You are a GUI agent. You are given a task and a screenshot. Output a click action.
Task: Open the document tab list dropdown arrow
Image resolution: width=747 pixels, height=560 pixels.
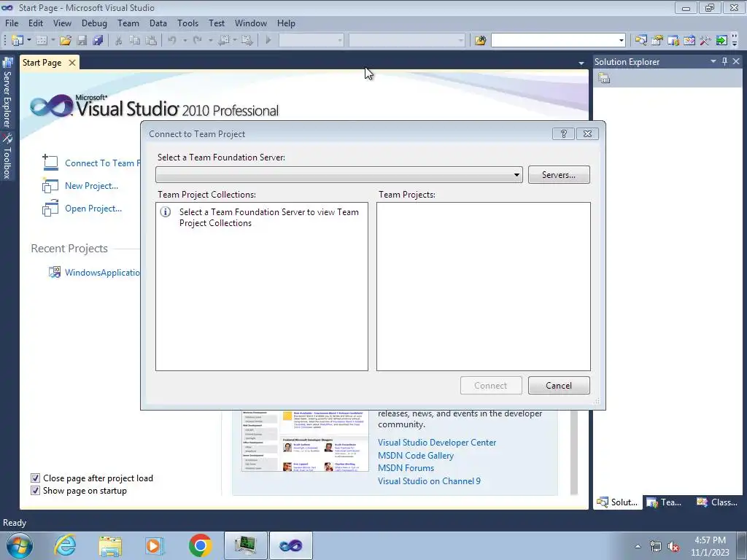click(x=581, y=63)
